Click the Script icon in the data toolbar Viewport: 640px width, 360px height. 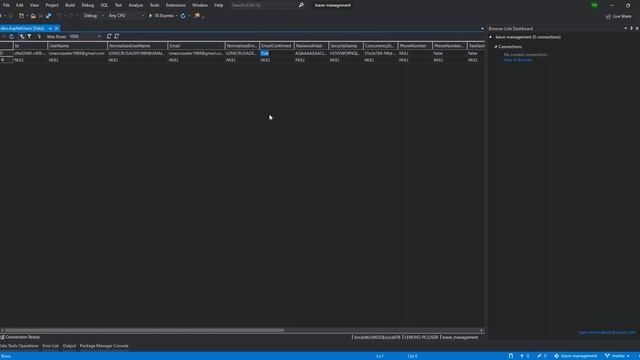(x=109, y=37)
